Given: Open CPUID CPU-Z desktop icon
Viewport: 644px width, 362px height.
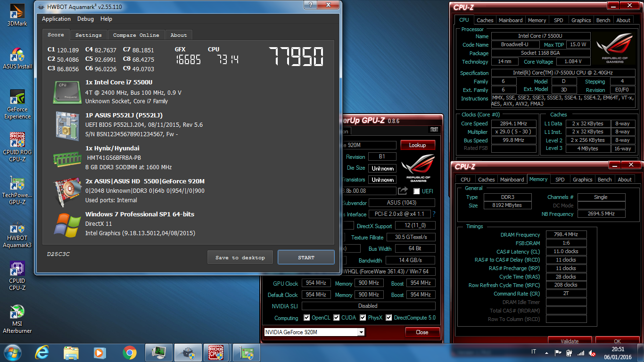Looking at the screenshot, I should click(x=17, y=276).
